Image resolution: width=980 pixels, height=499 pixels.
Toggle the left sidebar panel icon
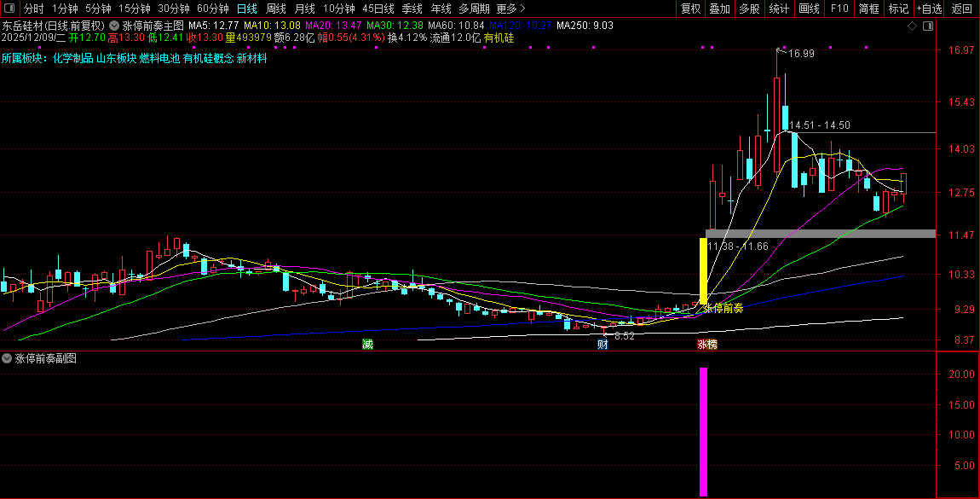point(9,9)
